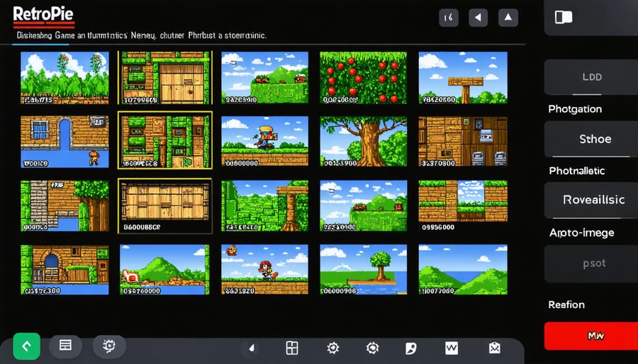Click the green back arrow button
638x364 pixels.
pos(26,346)
